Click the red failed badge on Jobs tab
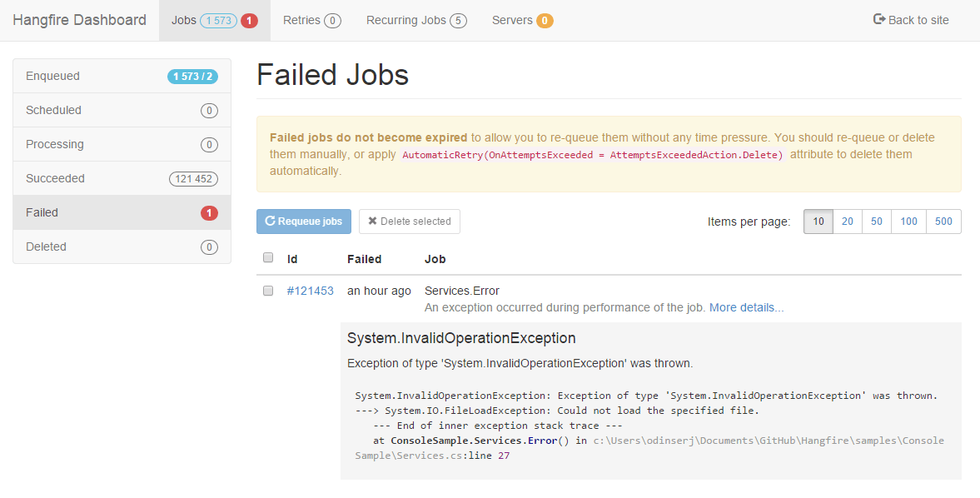 click(x=249, y=21)
